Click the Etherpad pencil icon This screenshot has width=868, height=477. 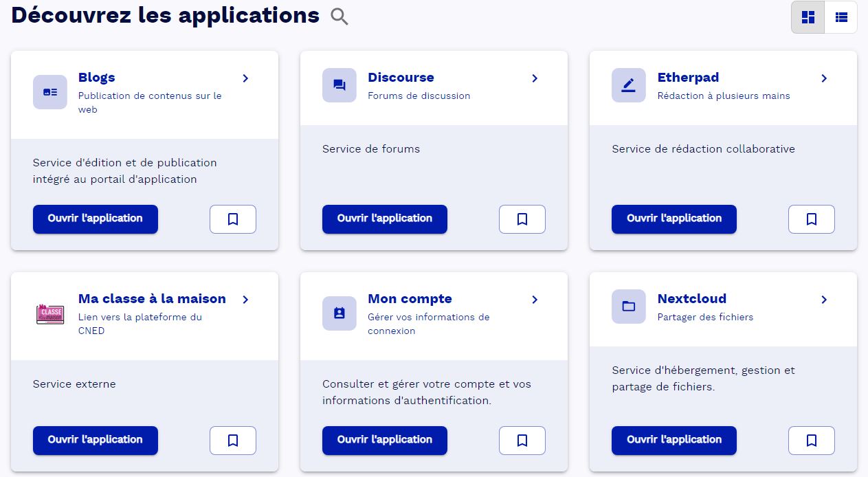tap(629, 85)
